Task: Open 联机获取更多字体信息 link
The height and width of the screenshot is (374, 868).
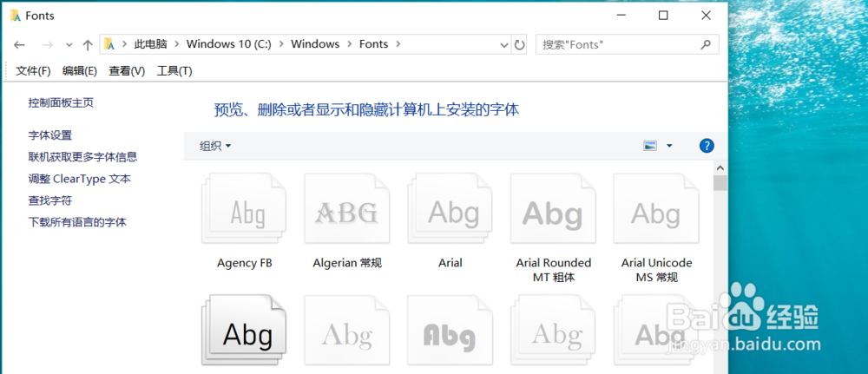Action: [x=83, y=156]
